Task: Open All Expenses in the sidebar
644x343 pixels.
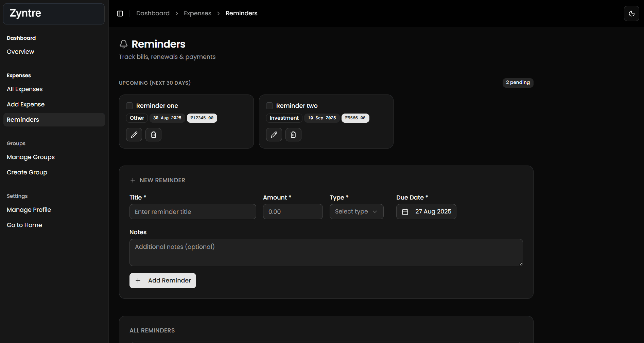Action: coord(25,89)
